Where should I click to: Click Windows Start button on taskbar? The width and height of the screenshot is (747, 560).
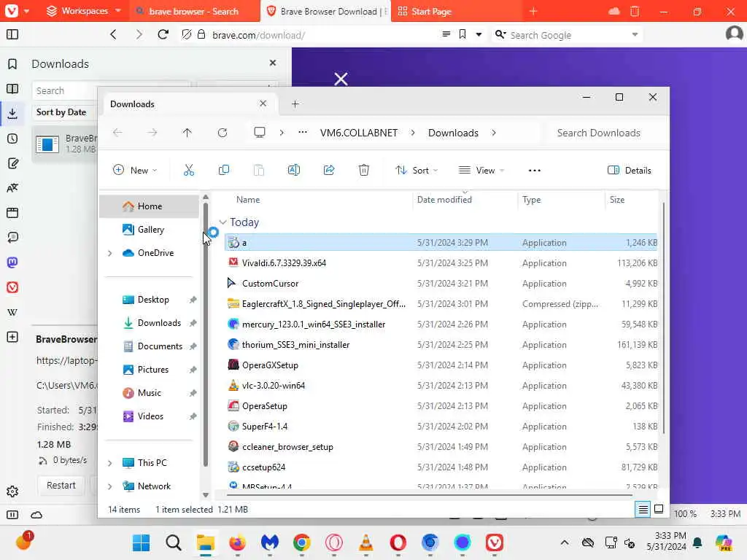[141, 542]
